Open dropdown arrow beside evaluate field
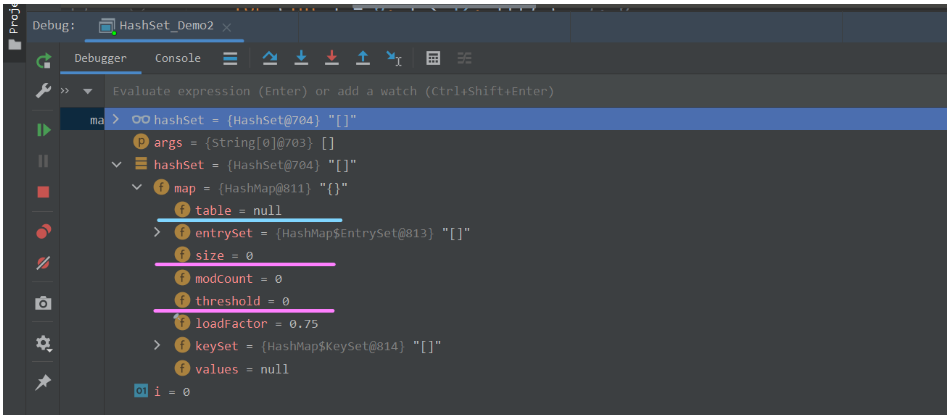The height and width of the screenshot is (415, 951). (88, 92)
